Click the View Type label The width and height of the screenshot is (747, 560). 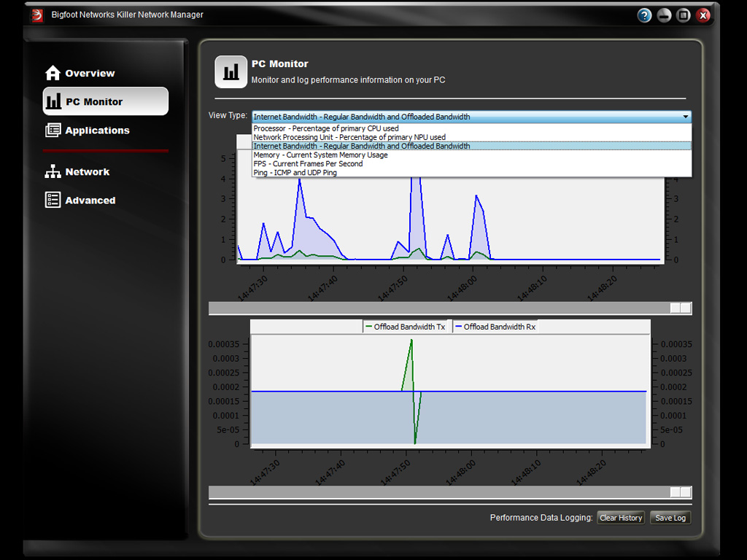click(x=228, y=115)
